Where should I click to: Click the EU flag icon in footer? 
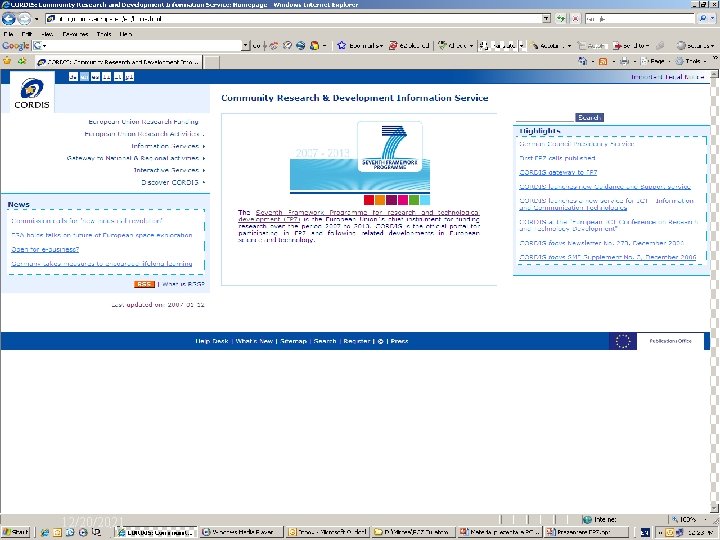[x=623, y=341]
